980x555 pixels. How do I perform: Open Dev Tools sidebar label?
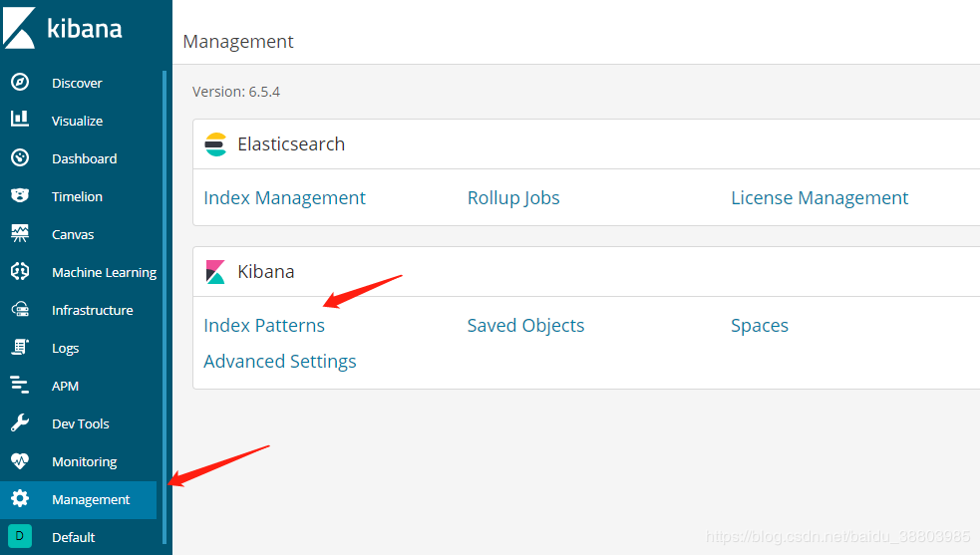pyautogui.click(x=81, y=423)
